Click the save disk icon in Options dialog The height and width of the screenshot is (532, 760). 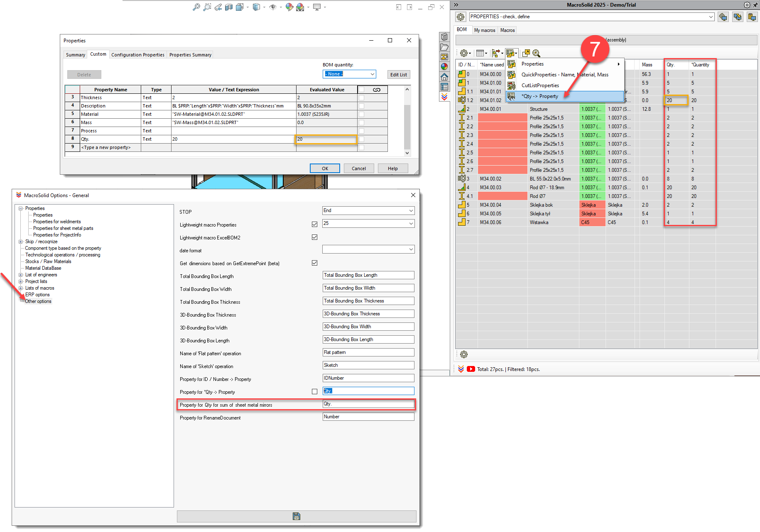297,516
